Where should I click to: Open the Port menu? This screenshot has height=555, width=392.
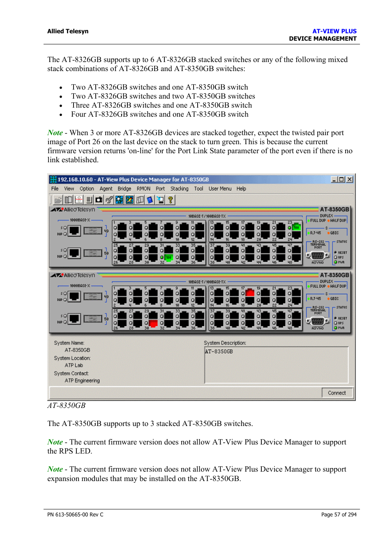tap(160, 189)
